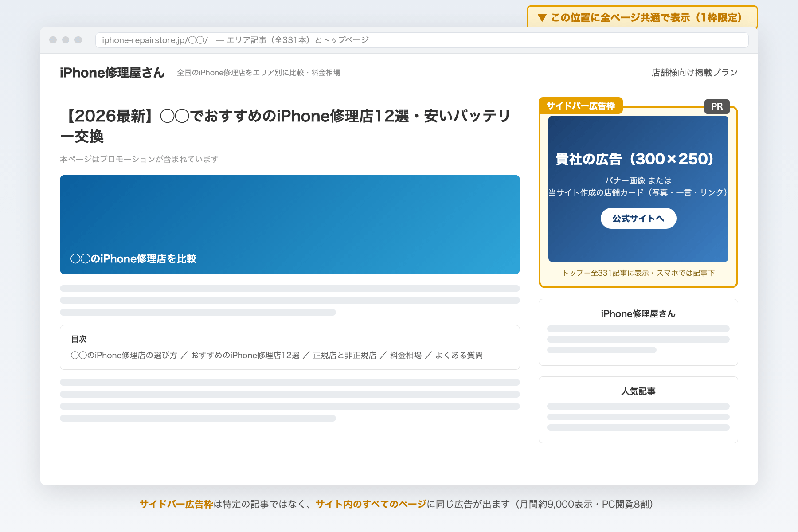The width and height of the screenshot is (798, 532).
Task: Click the トップ+全331記事に表示 caption
Action: click(x=638, y=273)
